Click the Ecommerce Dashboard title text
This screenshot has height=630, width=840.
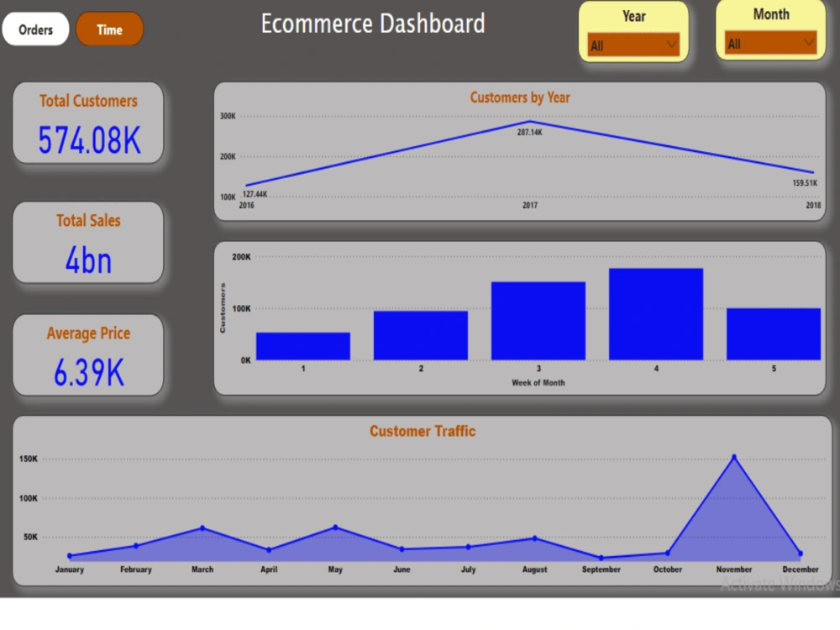click(373, 24)
